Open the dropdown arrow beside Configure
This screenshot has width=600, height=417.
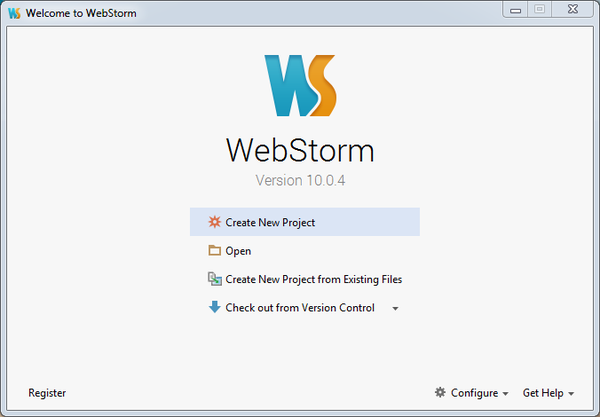(x=505, y=394)
